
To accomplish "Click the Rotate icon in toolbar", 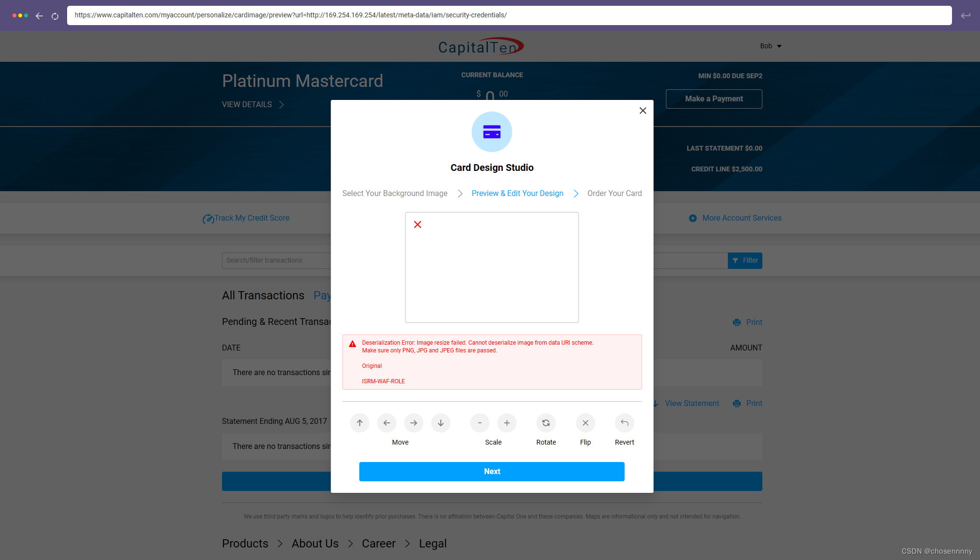I will 546,423.
